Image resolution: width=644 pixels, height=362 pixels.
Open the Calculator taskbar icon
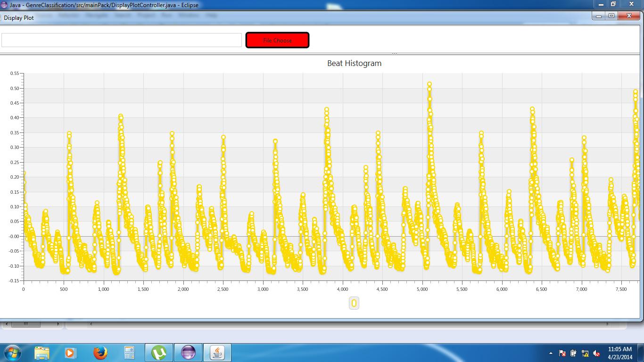tap(129, 353)
